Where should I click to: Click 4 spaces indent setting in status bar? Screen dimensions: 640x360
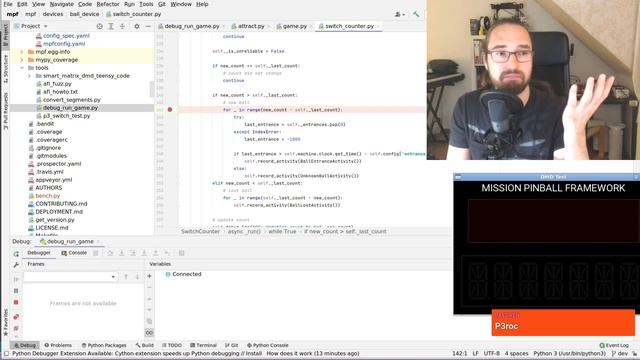(x=516, y=353)
